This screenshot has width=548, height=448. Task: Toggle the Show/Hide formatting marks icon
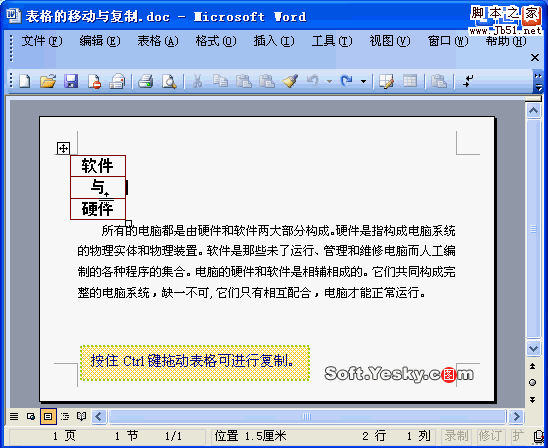(x=468, y=81)
